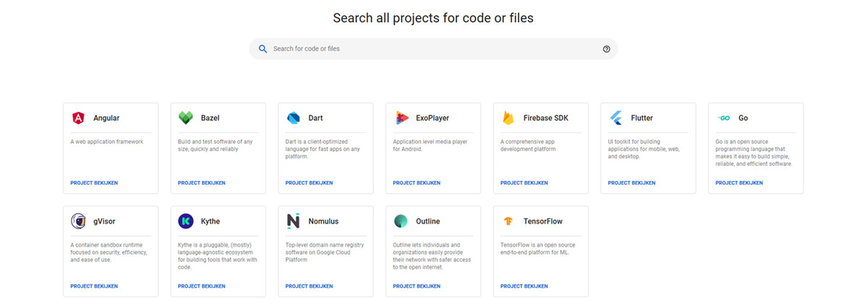The height and width of the screenshot is (306, 868).
Task: Click the TensorFlow orange logo
Action: (509, 221)
